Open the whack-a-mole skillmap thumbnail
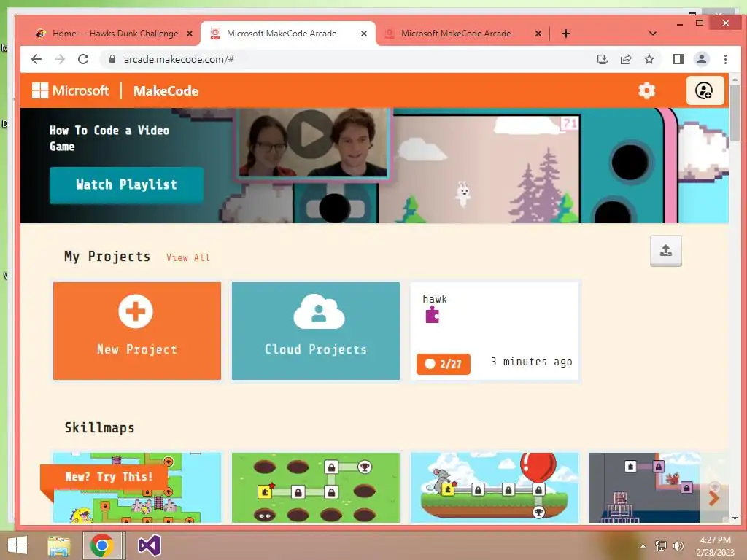747x560 pixels. click(315, 488)
